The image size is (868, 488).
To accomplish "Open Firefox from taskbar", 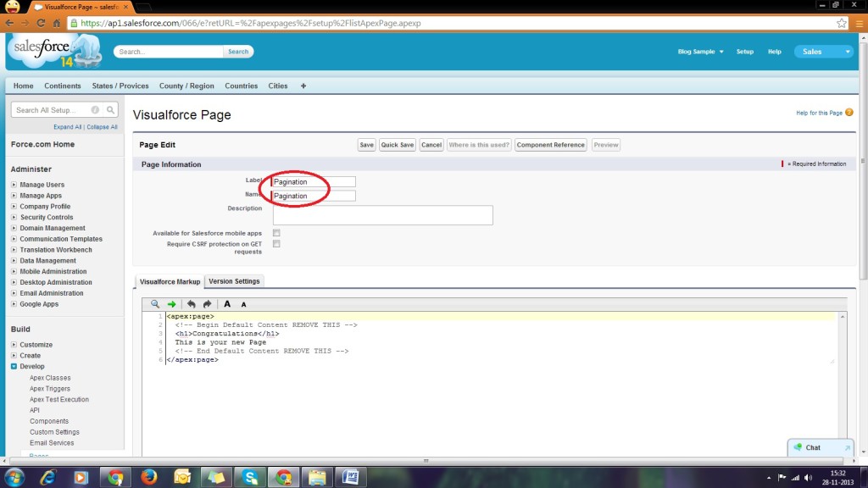I will click(148, 477).
